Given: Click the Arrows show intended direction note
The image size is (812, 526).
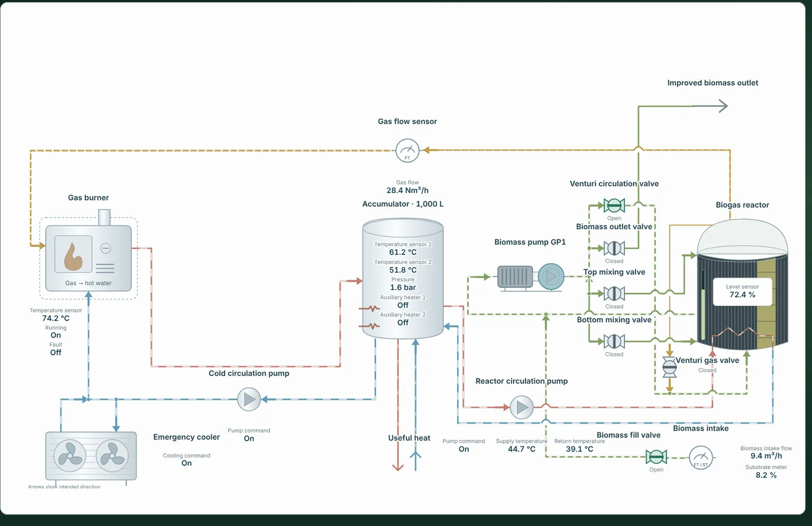Looking at the screenshot, I should [64, 487].
